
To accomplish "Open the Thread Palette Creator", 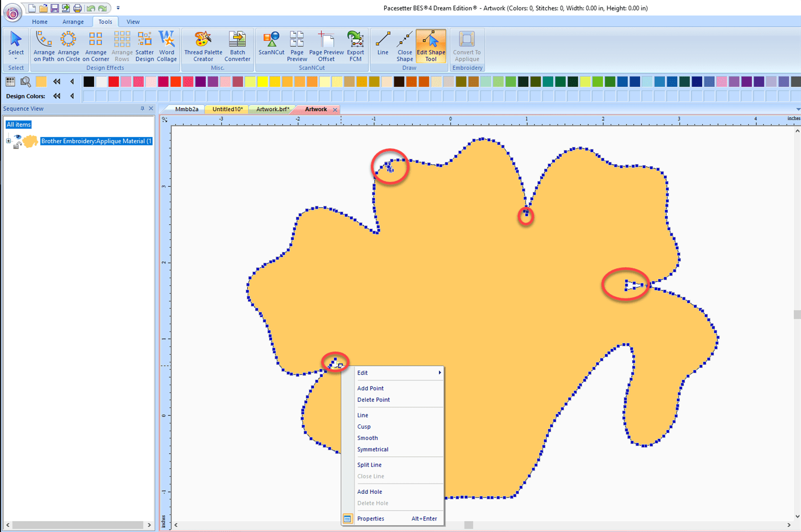I will [203, 46].
